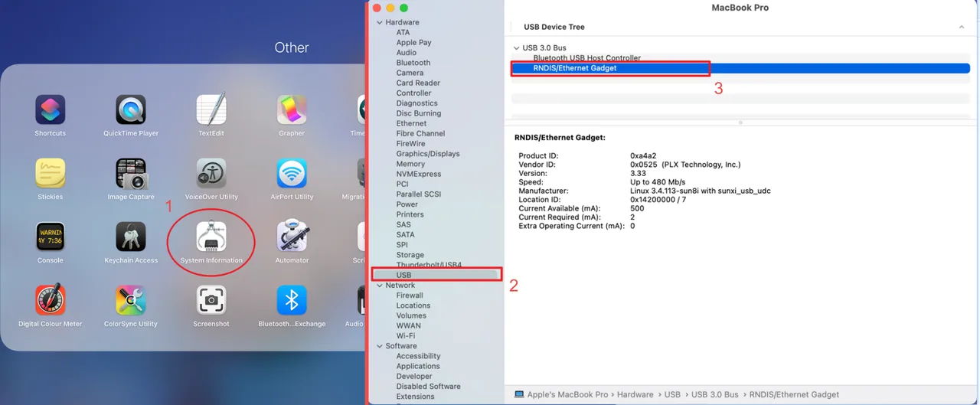
Task: Select Fibre Channel in the sidebar
Action: 420,133
